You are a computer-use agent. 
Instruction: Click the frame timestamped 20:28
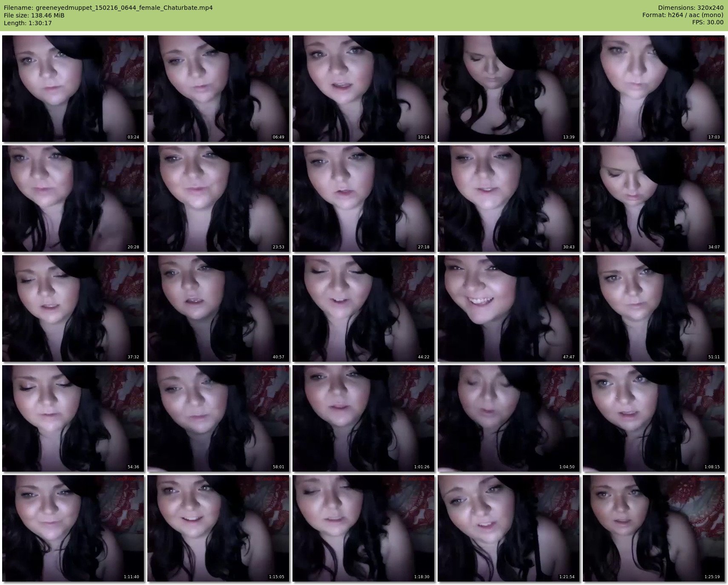pos(73,199)
